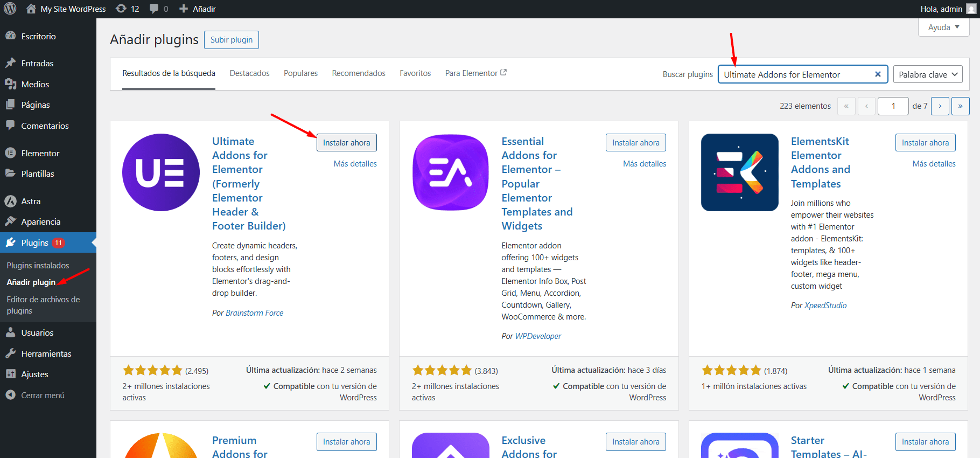980x458 pixels.
Task: Jump to last results page arrow
Action: pyautogui.click(x=961, y=106)
